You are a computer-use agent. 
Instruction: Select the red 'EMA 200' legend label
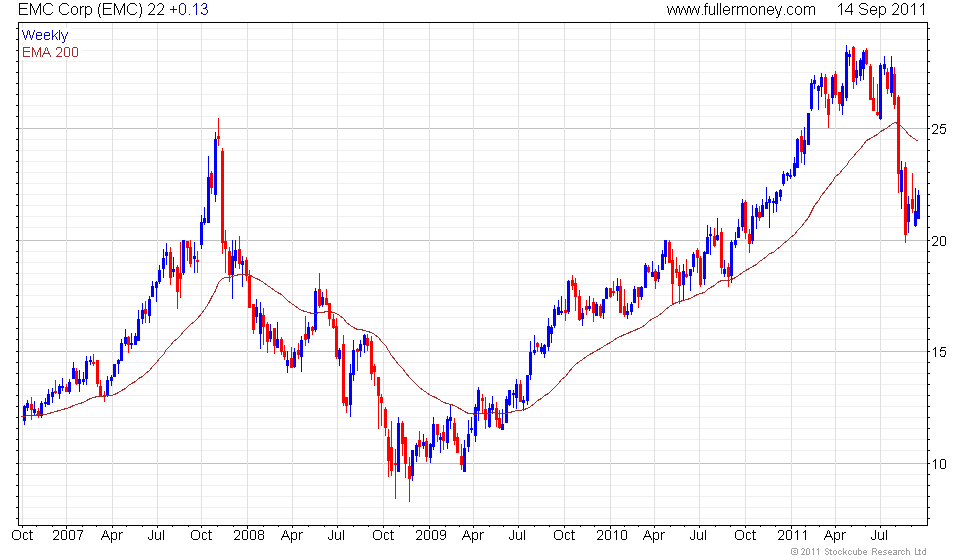tap(51, 52)
